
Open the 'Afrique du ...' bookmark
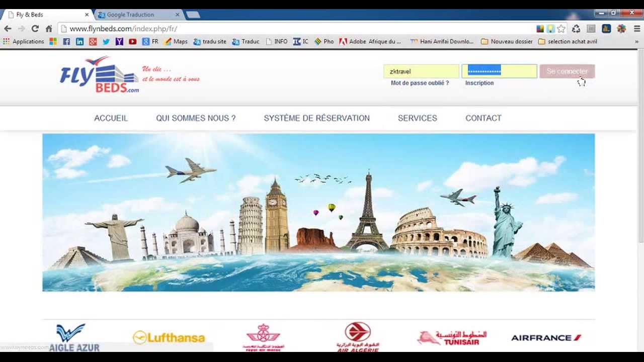click(385, 42)
